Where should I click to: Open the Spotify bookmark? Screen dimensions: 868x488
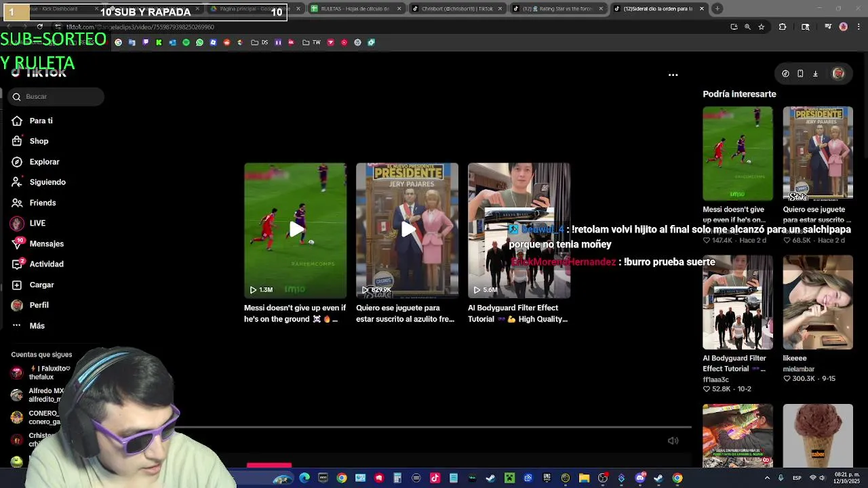[x=186, y=42]
